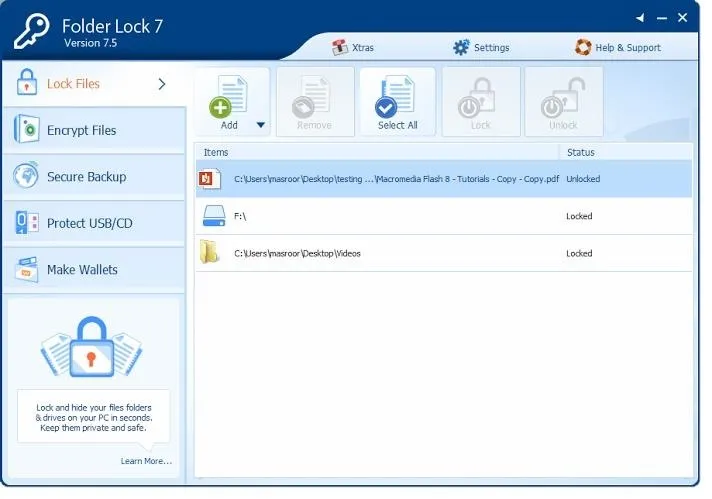Sort list by Status column header
This screenshot has height=499, width=712.
[x=580, y=152]
